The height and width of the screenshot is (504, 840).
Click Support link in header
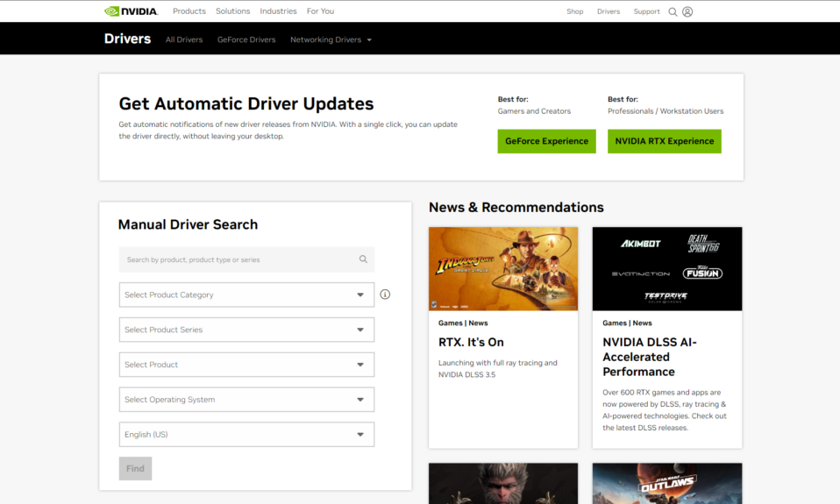(646, 11)
